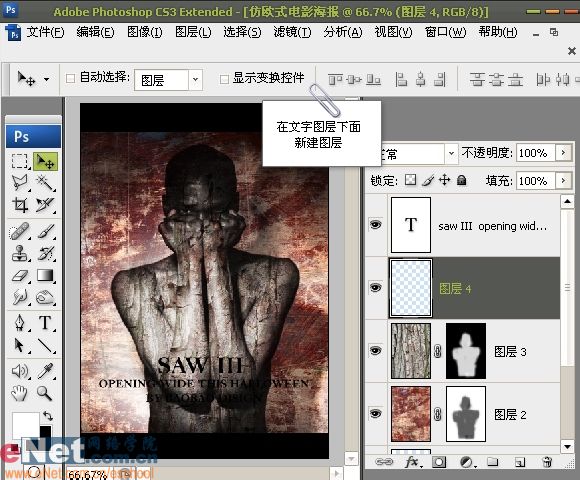Open the tool preset picker arrow
Screen dimensions: 580x480
click(x=46, y=79)
